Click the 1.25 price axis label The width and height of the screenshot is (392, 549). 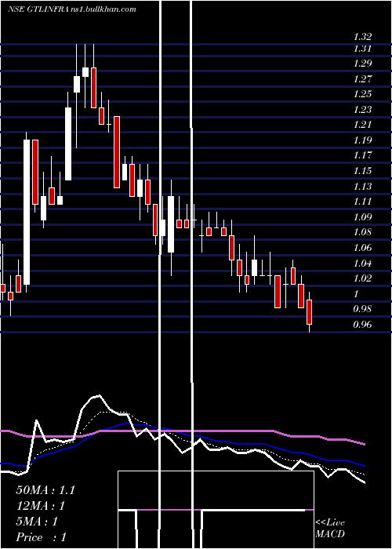click(x=362, y=94)
